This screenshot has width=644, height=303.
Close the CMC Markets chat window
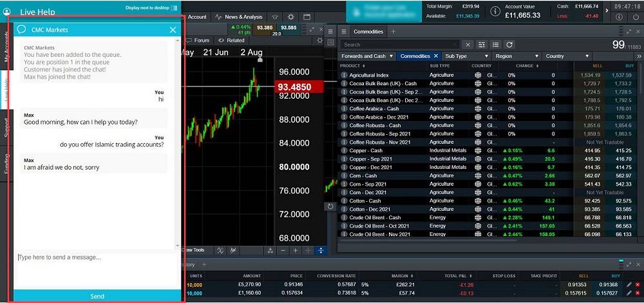(173, 30)
